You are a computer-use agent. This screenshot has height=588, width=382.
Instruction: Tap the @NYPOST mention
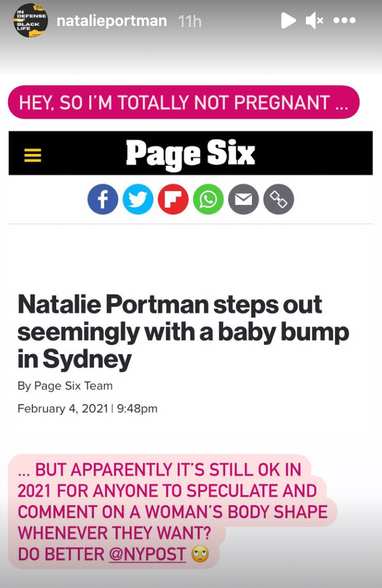pos(147,554)
